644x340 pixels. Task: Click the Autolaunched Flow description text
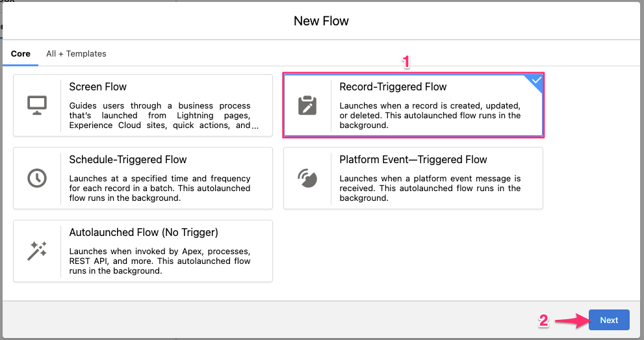pyautogui.click(x=160, y=261)
